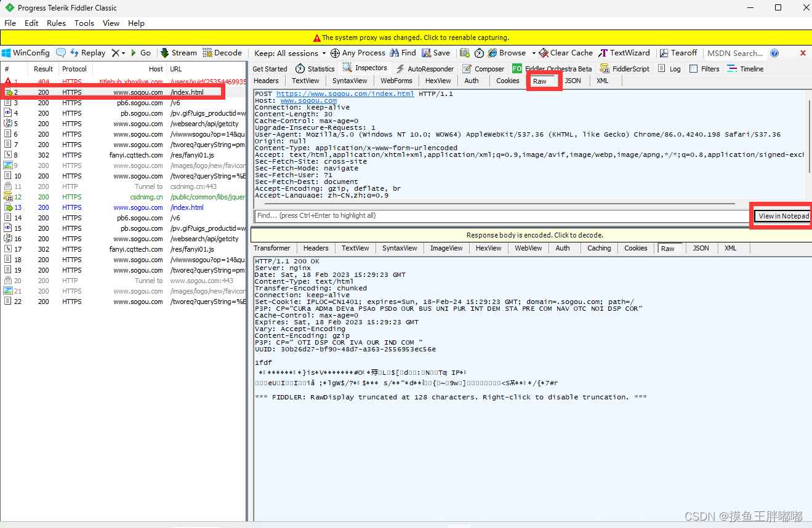Viewport: 812px width, 528px height.
Task: Click into the MSDN Search field
Action: [734, 53]
